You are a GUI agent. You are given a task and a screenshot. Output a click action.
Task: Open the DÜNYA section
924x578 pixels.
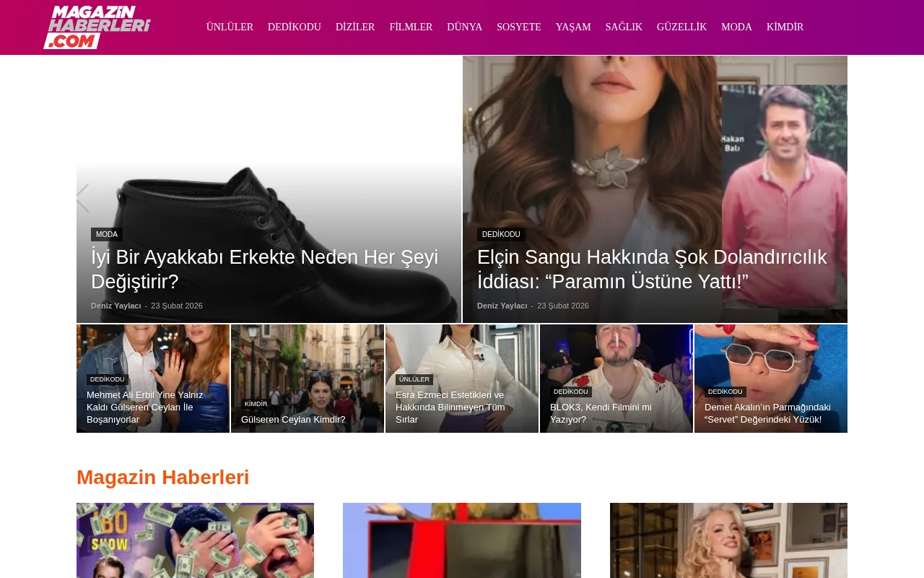(464, 27)
